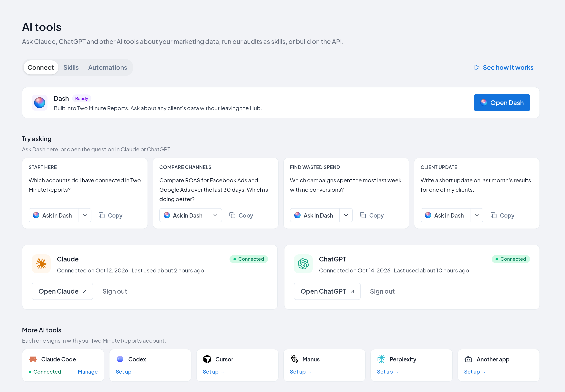Click the ChatGPT logo icon

pyautogui.click(x=303, y=264)
